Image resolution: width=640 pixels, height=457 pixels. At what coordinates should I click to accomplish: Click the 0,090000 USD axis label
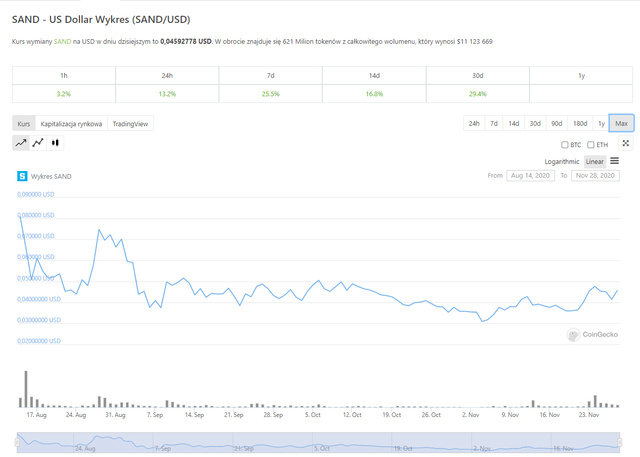pos(36,194)
